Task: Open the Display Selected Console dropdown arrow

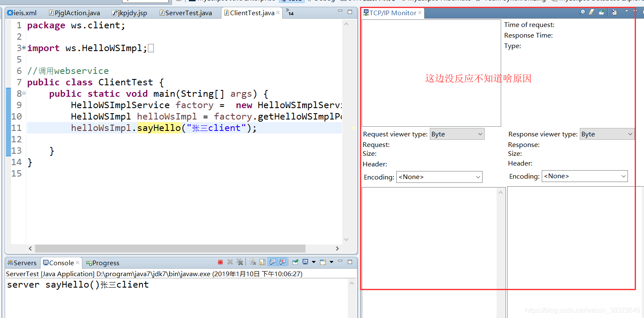Action: tap(314, 262)
